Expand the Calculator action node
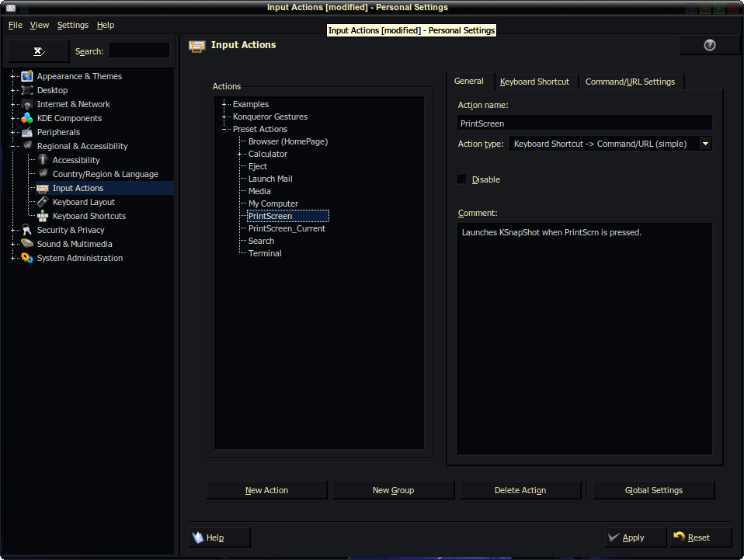This screenshot has width=744, height=560. tap(240, 154)
